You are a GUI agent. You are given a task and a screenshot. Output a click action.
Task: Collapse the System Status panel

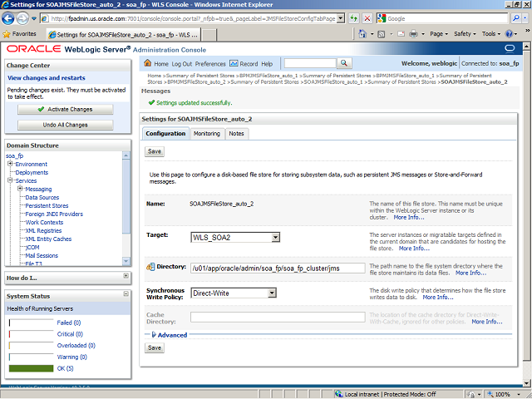pos(126,296)
